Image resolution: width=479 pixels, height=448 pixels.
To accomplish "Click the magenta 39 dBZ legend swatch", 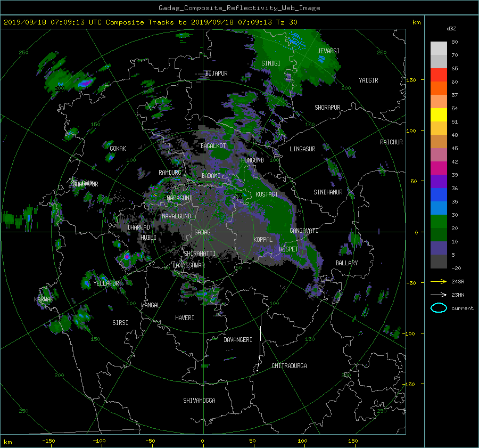I will (x=439, y=168).
